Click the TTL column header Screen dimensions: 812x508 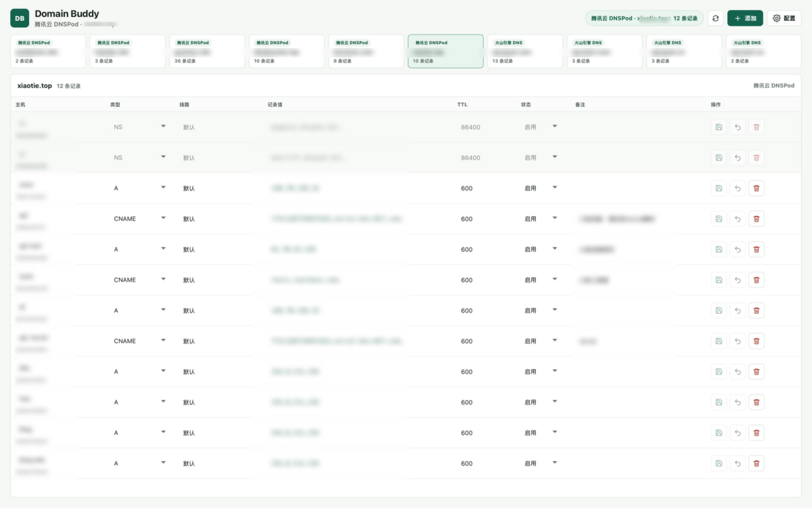462,105
